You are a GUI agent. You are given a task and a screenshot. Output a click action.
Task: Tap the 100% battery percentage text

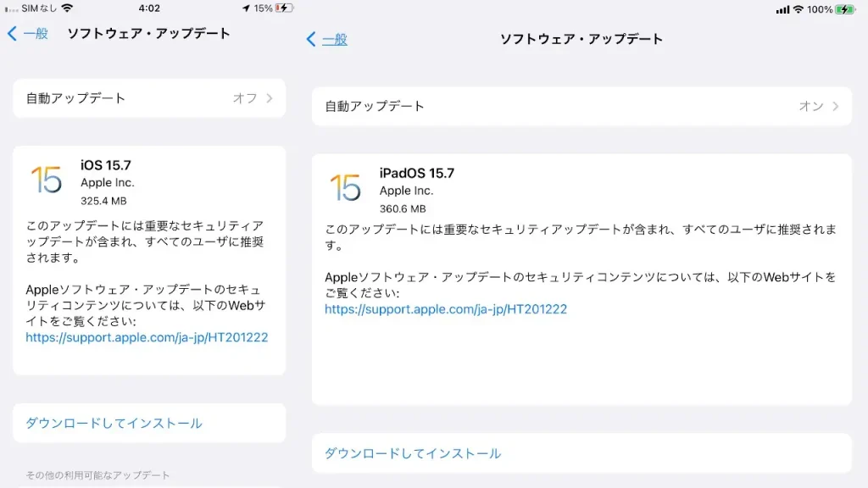[820, 9]
